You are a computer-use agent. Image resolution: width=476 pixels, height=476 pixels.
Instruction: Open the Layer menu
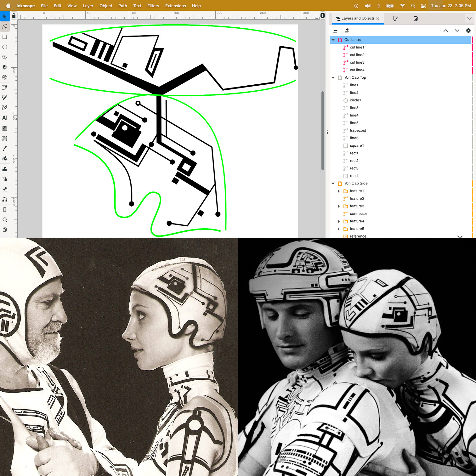click(88, 6)
